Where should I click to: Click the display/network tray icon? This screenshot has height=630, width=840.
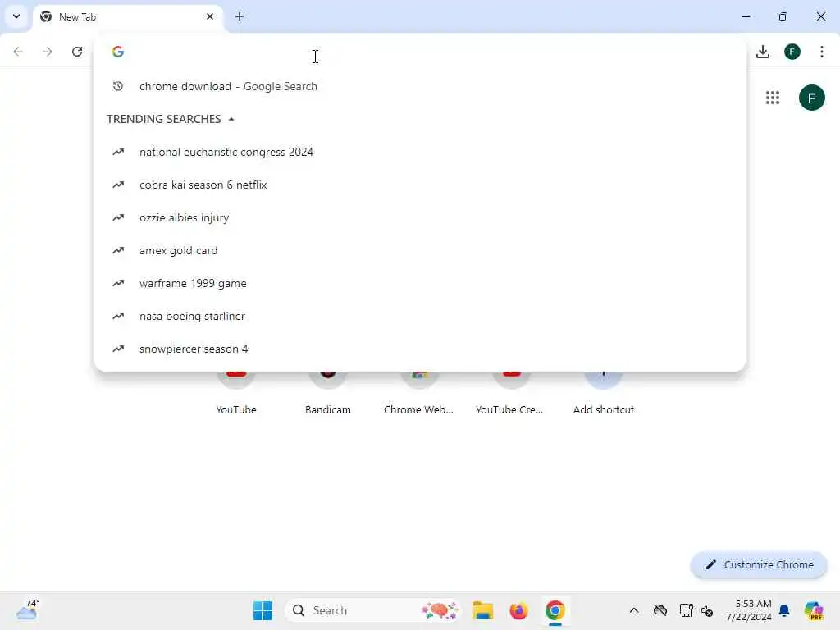point(686,610)
